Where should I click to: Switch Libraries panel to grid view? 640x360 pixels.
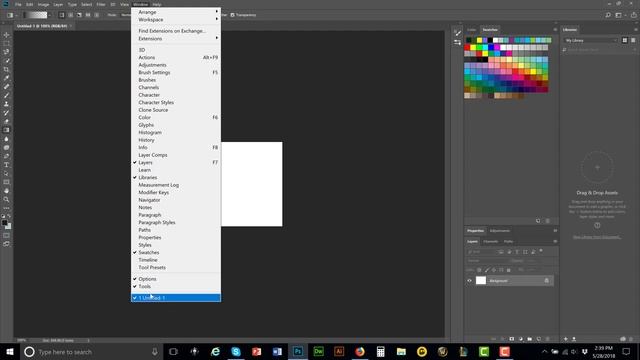[624, 40]
